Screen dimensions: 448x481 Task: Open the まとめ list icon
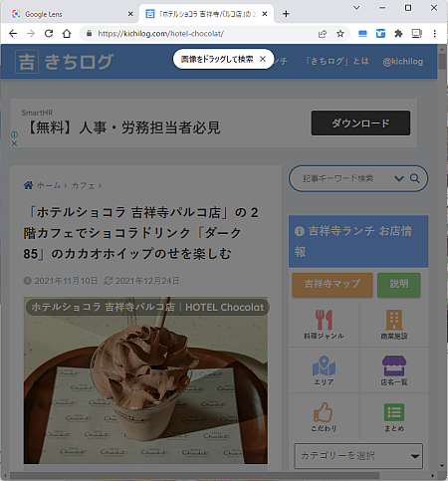(394, 412)
